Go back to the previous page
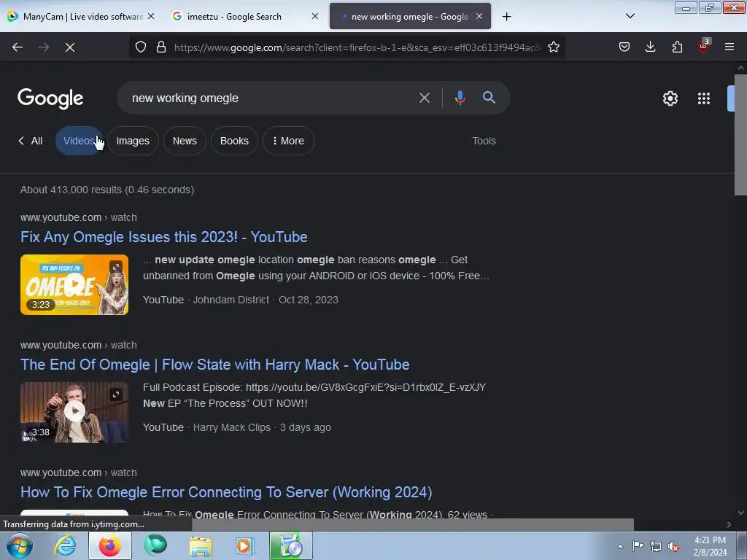The width and height of the screenshot is (747, 560). (x=18, y=47)
